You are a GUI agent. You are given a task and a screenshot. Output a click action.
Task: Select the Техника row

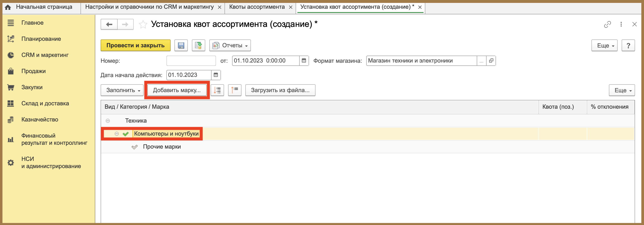pos(367,121)
